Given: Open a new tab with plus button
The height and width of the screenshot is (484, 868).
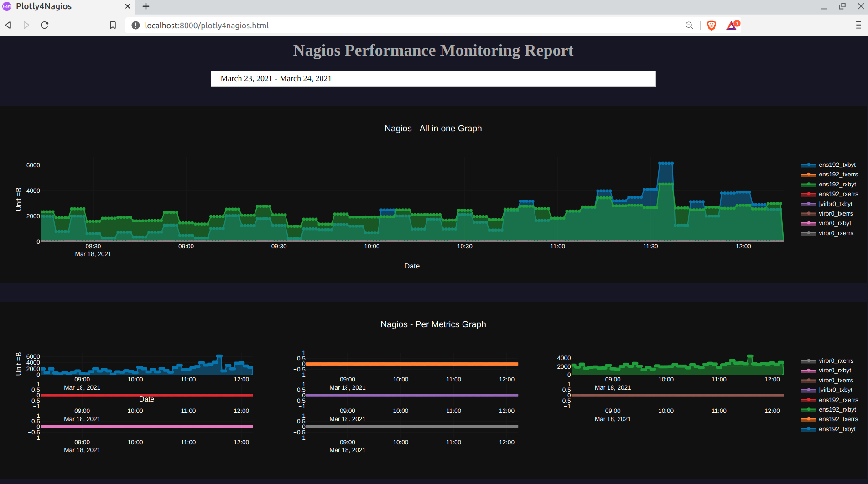Looking at the screenshot, I should tap(146, 6).
